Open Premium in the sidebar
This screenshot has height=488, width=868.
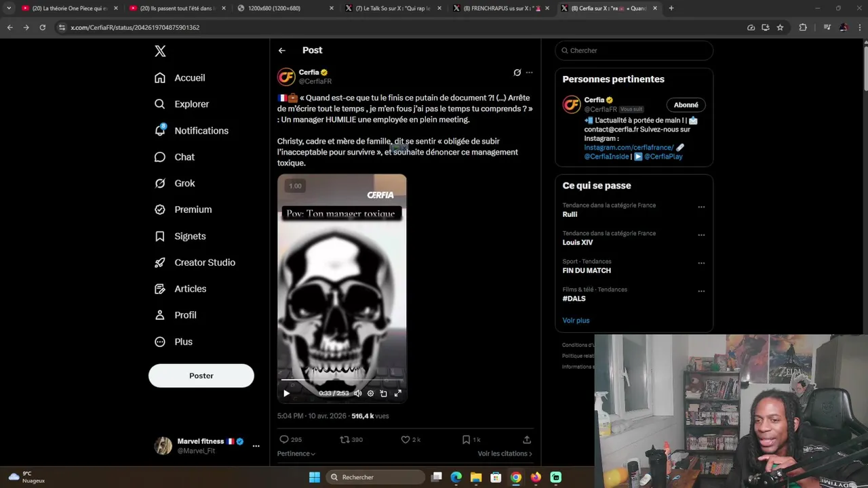pyautogui.click(x=183, y=210)
